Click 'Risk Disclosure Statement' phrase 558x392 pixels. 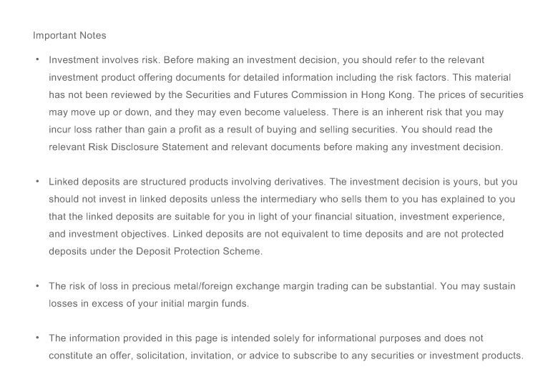click(148, 147)
